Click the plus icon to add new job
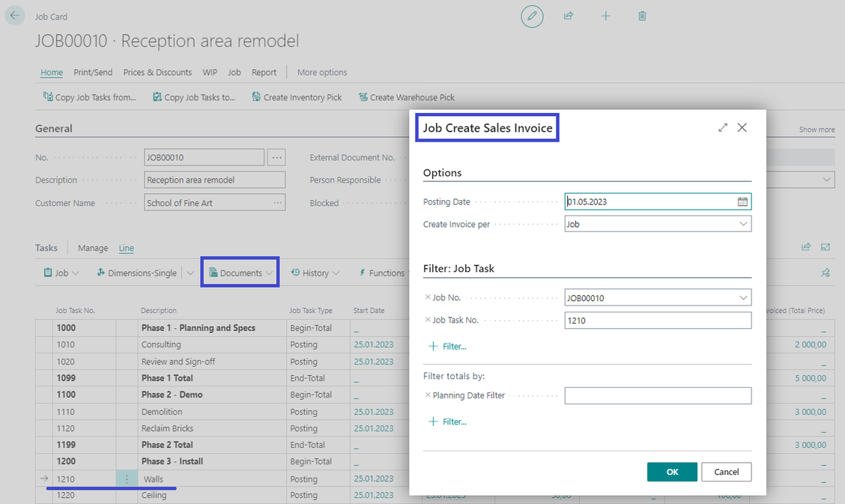This screenshot has width=845, height=504. [605, 16]
